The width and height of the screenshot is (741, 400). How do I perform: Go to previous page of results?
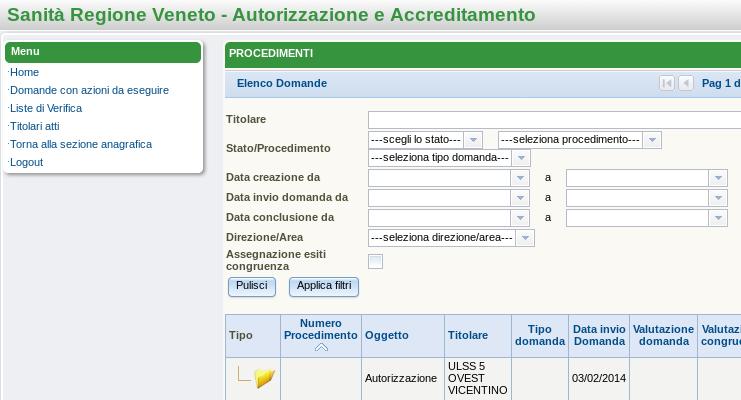pyautogui.click(x=686, y=83)
